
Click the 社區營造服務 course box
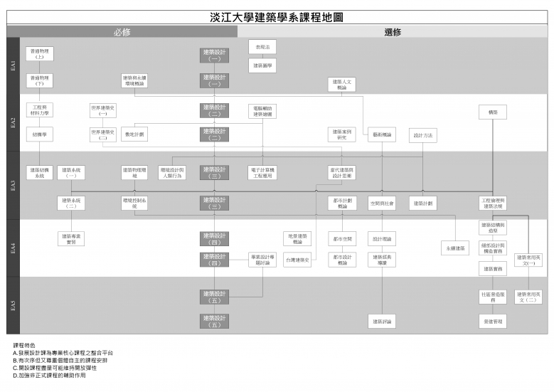[493, 297]
